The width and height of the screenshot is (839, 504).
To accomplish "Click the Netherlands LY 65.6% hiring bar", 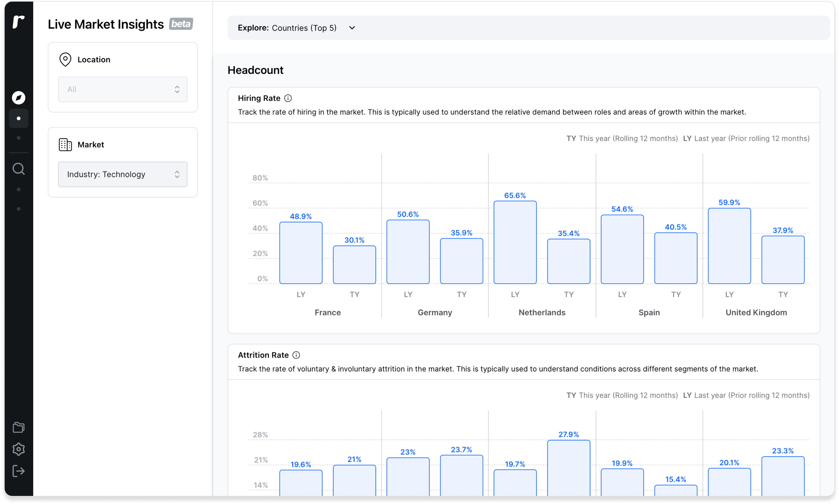I will coord(515,242).
